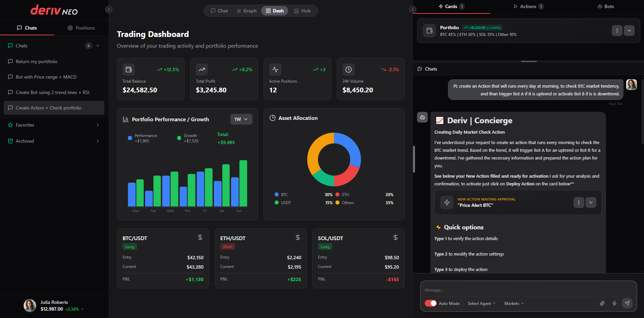The image size is (644, 318).
Task: Open the Markets dropdown
Action: (514, 303)
